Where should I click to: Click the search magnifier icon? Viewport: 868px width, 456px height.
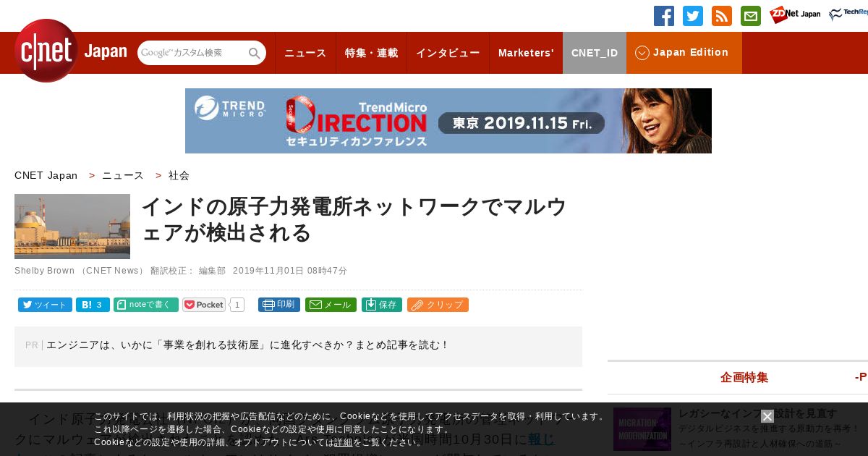coord(255,53)
